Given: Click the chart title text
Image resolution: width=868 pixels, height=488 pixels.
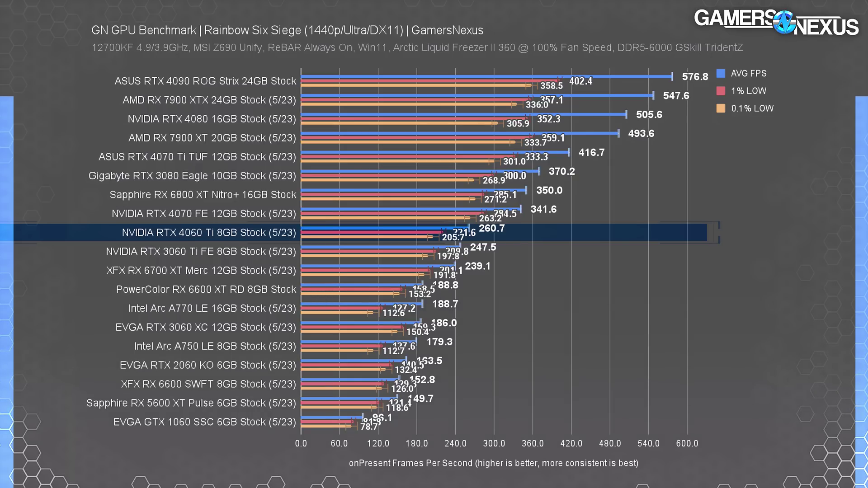Looking at the screenshot, I should [x=287, y=30].
